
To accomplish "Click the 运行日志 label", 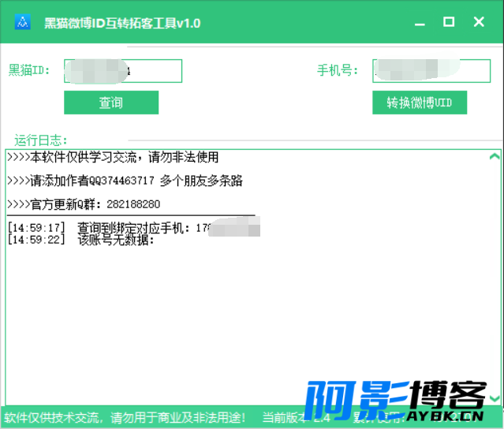I will click(x=40, y=140).
